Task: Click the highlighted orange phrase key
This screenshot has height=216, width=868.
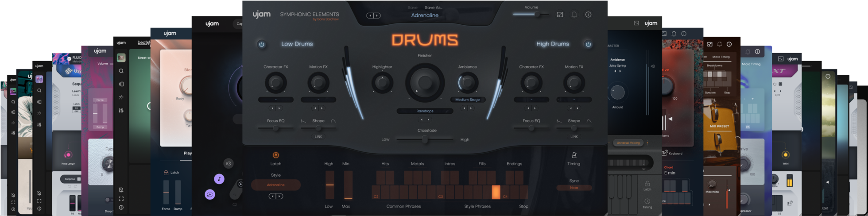Action: [496, 192]
